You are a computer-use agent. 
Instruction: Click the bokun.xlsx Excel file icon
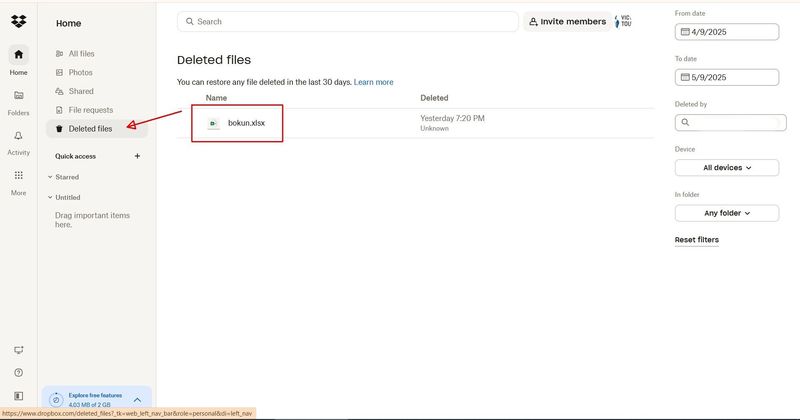click(213, 123)
